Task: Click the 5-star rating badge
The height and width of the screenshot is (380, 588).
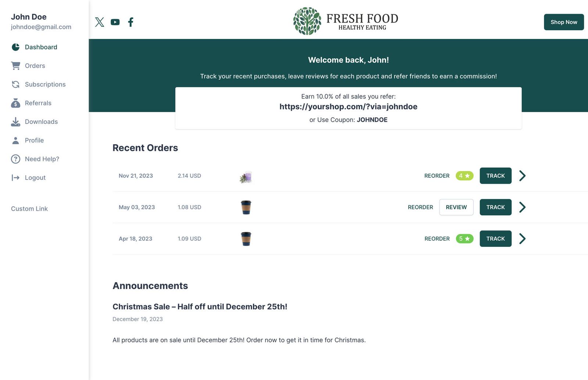Action: point(464,239)
